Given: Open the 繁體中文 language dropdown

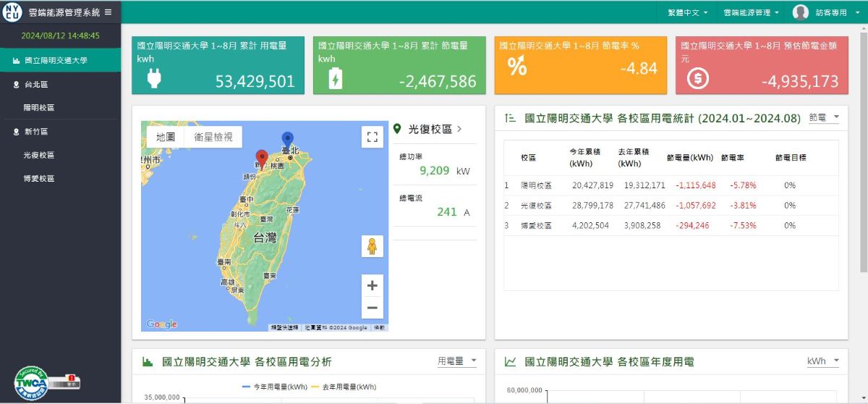Looking at the screenshot, I should click(x=687, y=12).
